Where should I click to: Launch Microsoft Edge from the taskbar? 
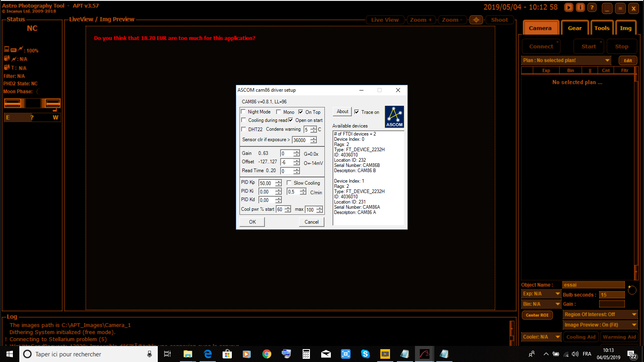pos(208,354)
